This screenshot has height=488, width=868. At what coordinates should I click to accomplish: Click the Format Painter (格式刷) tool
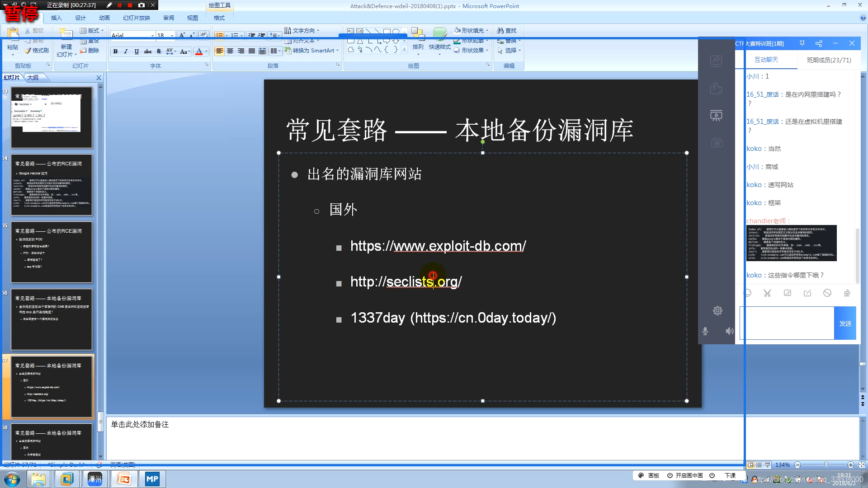pos(37,51)
